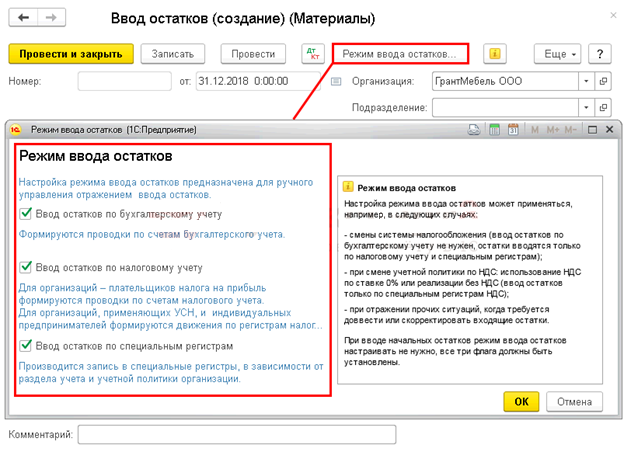The height and width of the screenshot is (452, 624).
Task: Close the Ввод остатков form with the top-right X
Action: tap(613, 15)
